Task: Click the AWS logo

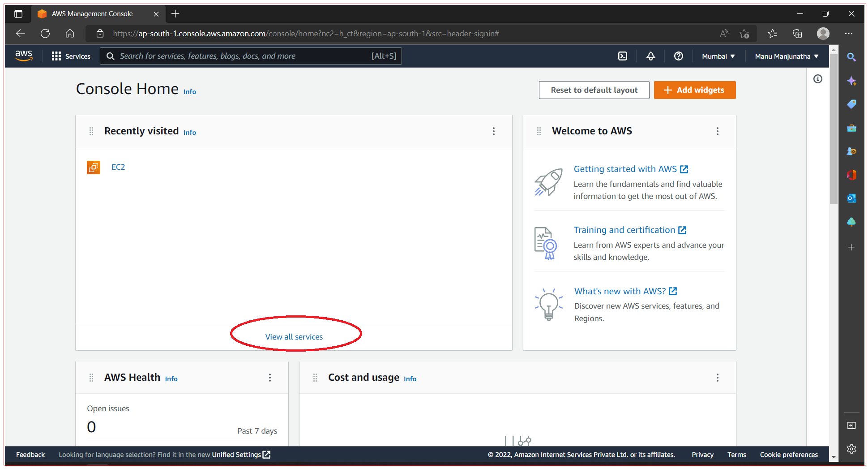Action: 23,56
